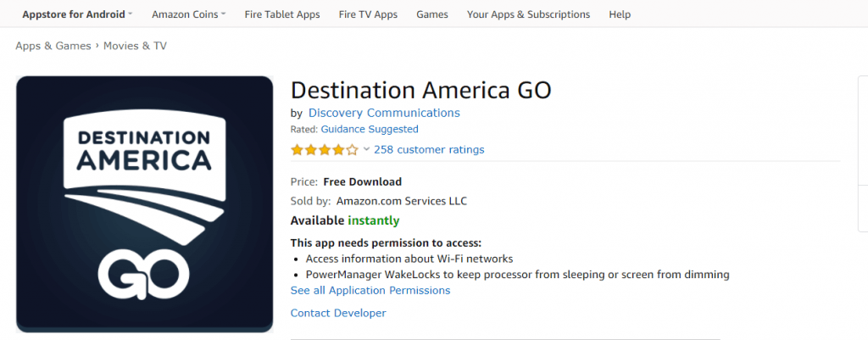Click the Amazon.com Services LLC seller text
This screenshot has height=340, width=868.
coord(401,201)
